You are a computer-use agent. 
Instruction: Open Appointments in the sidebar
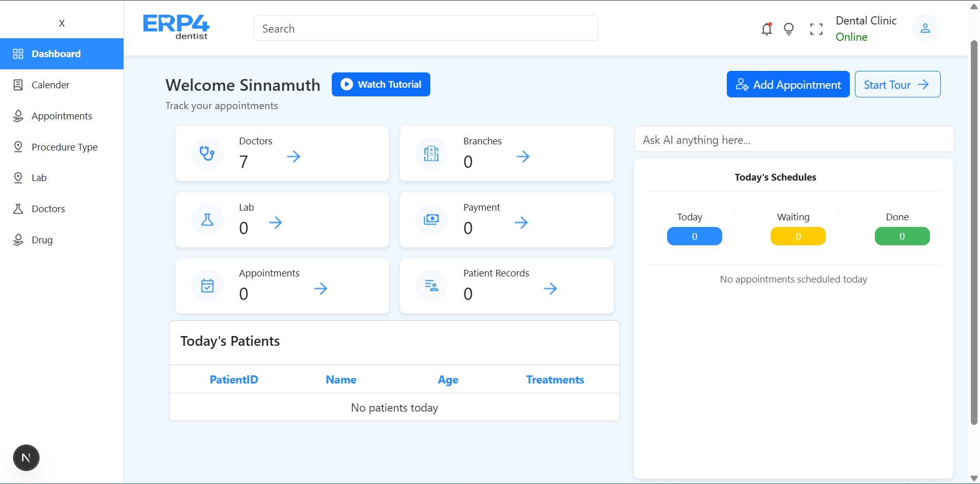click(x=62, y=116)
